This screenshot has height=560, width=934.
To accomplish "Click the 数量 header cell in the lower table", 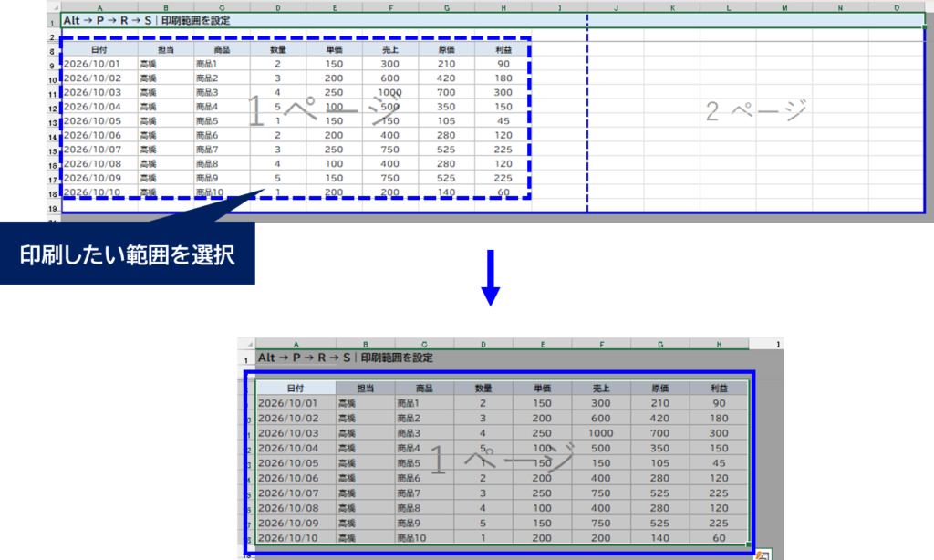I will pos(483,388).
